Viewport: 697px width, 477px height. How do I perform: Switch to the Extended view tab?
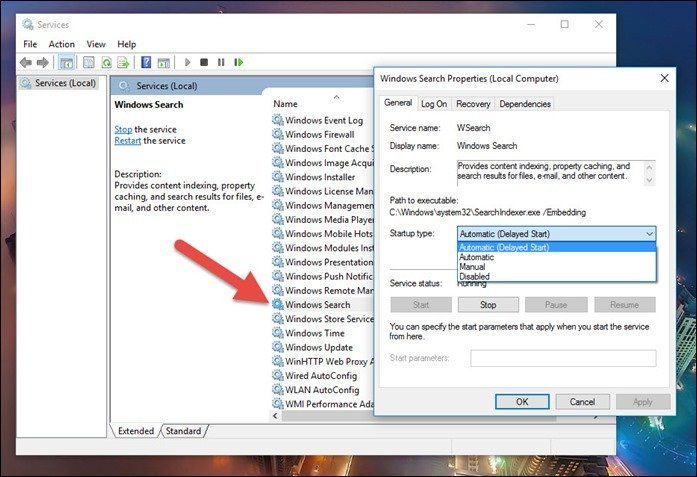[x=136, y=431]
